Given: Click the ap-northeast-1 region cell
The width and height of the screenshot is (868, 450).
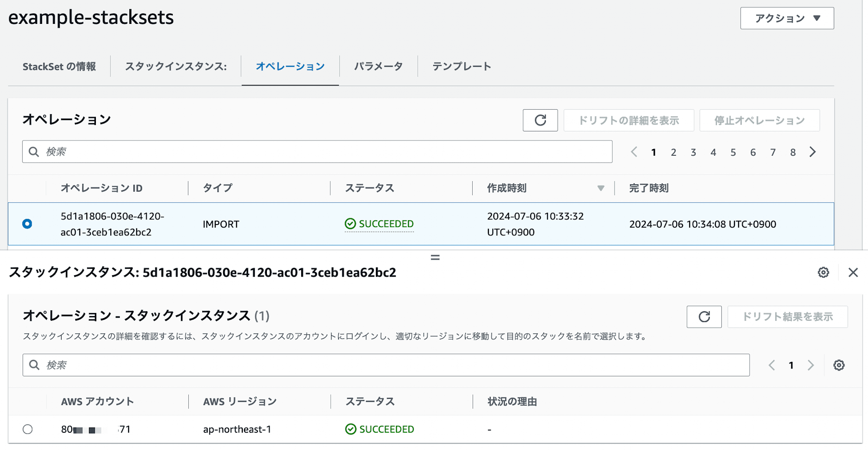Looking at the screenshot, I should (237, 429).
